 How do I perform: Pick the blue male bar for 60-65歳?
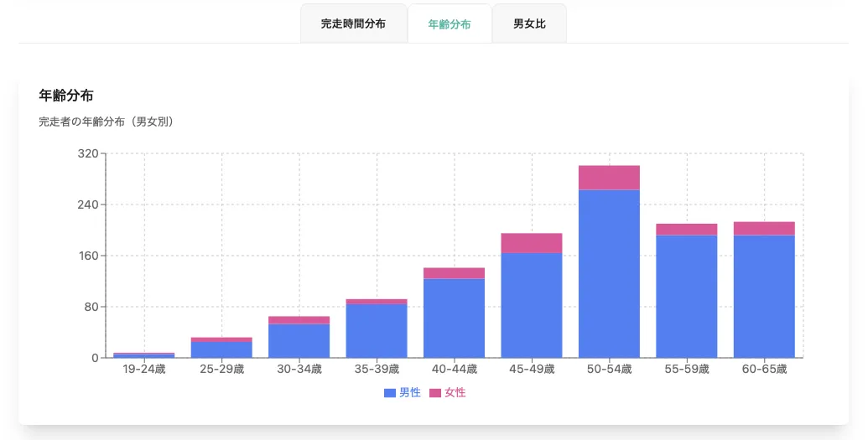pyautogui.click(x=764, y=297)
